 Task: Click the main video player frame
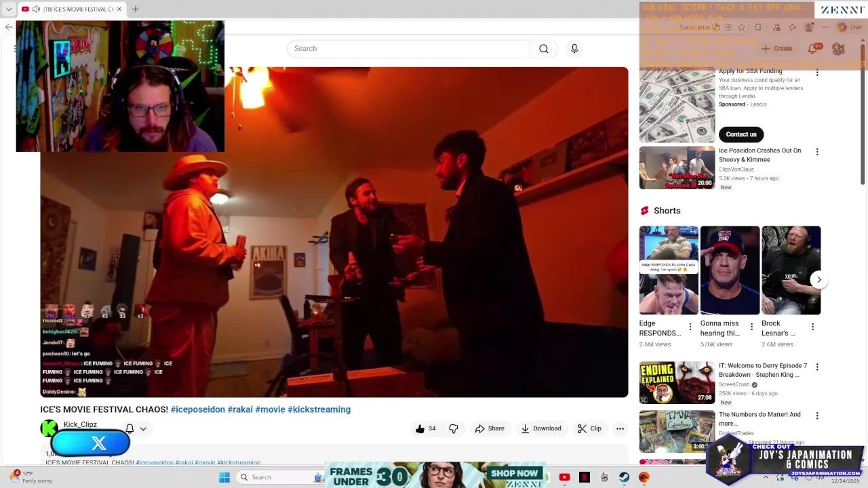[x=334, y=232]
